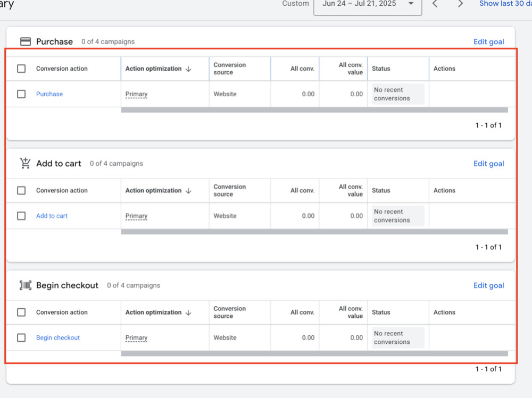
Task: Click 1 - 1 of 1 pagination under Add to cart
Action: coord(488,247)
